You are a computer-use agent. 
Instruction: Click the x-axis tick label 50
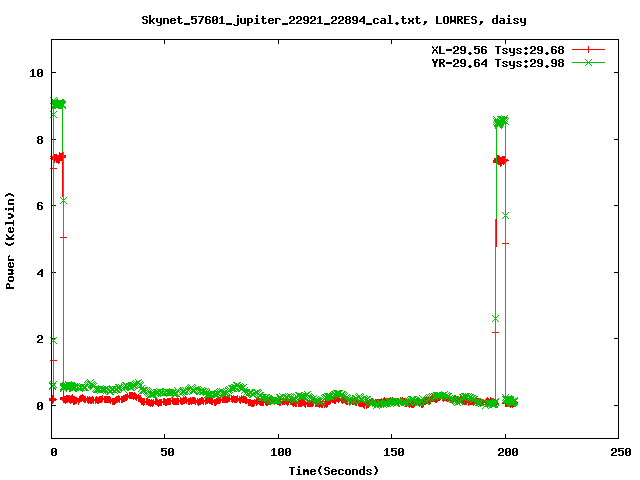point(167,452)
